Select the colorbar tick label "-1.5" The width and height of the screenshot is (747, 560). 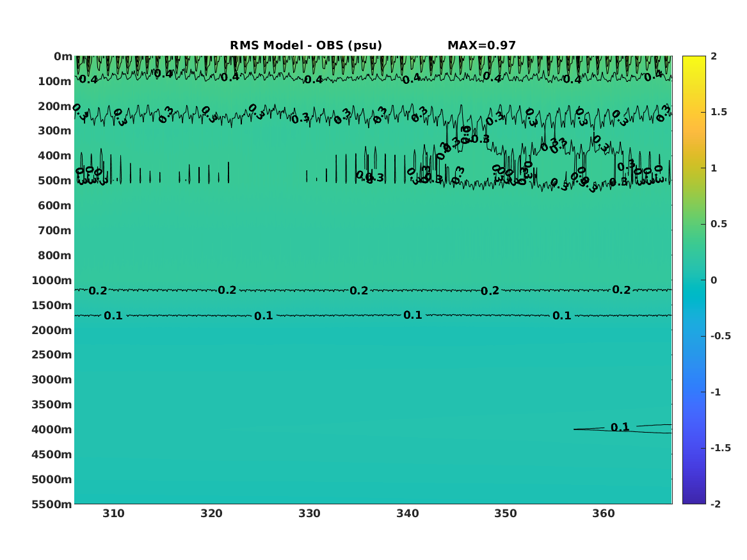point(721,448)
